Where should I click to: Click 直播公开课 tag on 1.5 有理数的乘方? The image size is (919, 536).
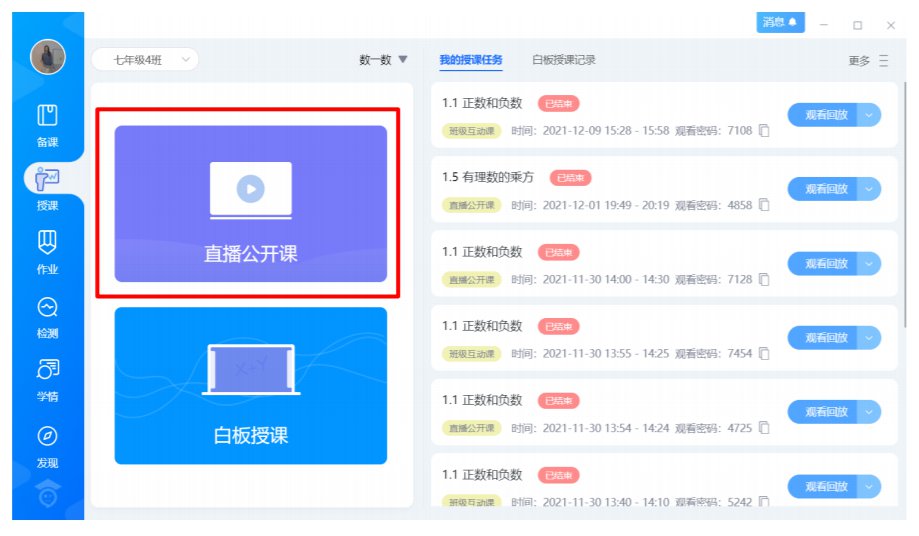point(471,205)
